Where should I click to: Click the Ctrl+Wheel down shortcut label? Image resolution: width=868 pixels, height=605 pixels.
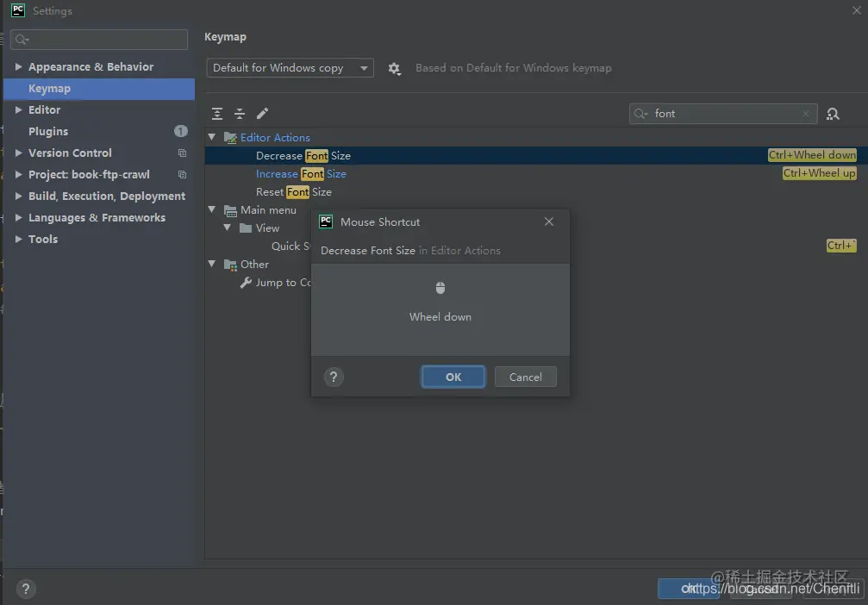point(812,155)
